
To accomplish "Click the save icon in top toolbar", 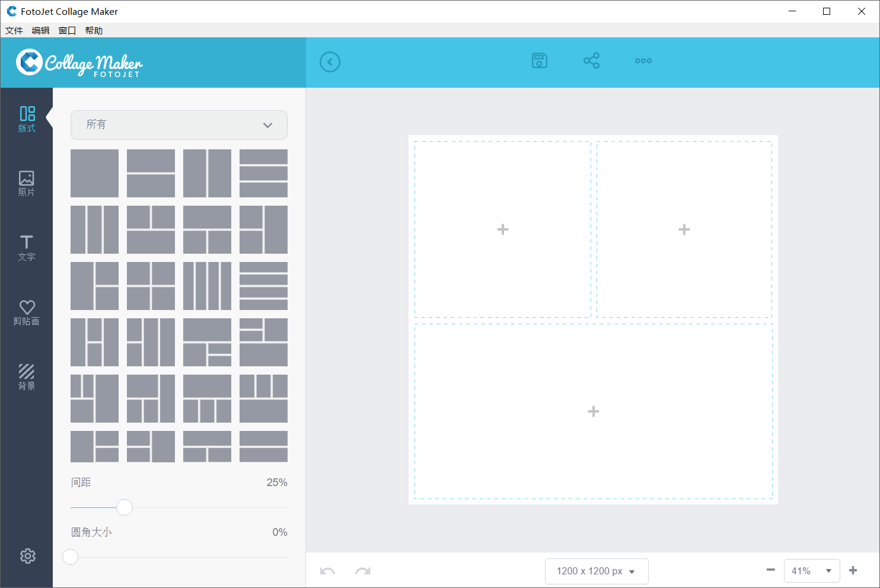I will click(539, 61).
